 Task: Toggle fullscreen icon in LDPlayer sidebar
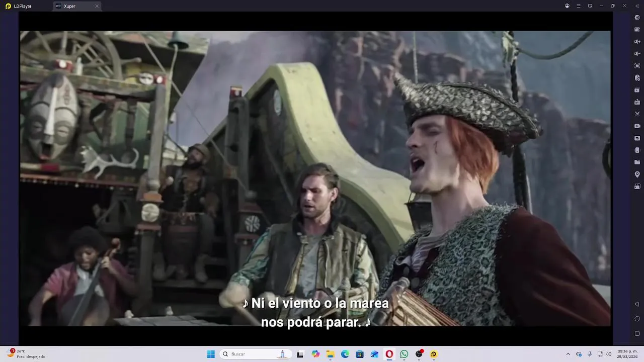(x=637, y=66)
